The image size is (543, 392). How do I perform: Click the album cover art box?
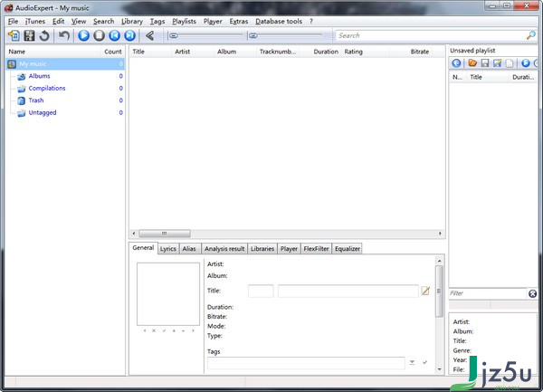point(168,294)
